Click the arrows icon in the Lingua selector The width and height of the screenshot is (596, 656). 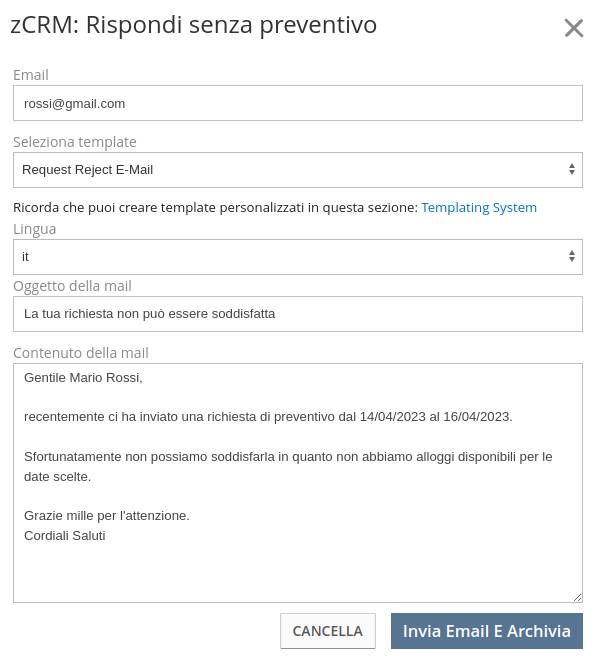pos(572,256)
